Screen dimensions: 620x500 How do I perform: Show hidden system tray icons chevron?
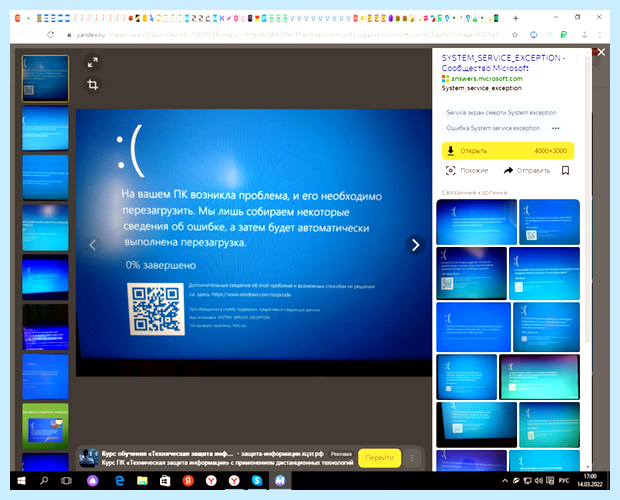(x=505, y=481)
